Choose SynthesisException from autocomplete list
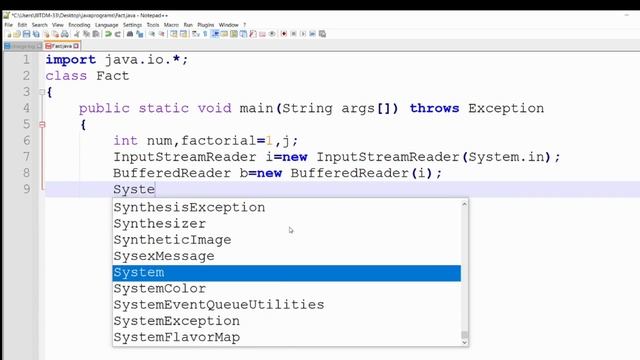 point(287,207)
